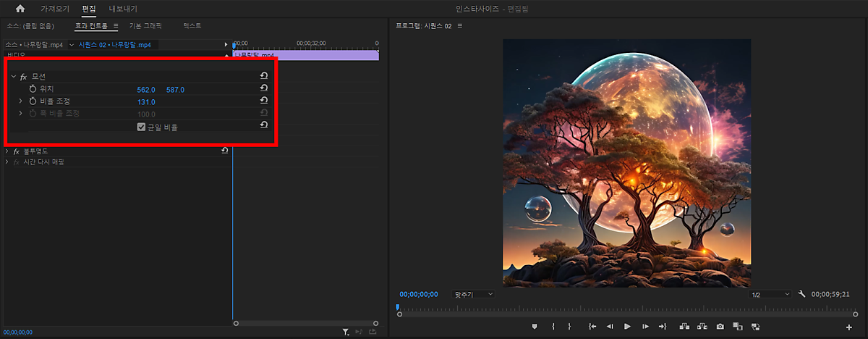
Task: Open the 기본 그래픽 panel tab
Action: pyautogui.click(x=145, y=25)
